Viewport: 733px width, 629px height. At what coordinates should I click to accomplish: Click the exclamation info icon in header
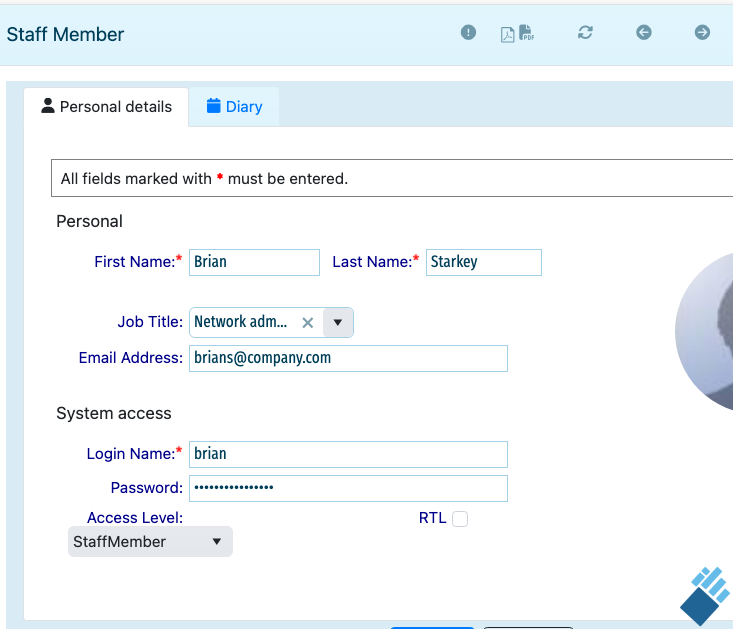point(468,32)
